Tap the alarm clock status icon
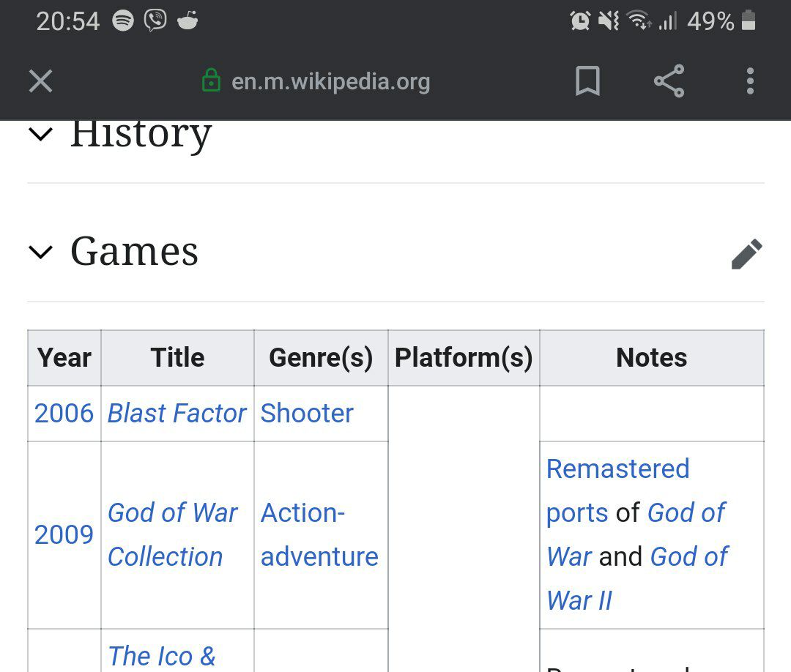Viewport: 791px width, 672px height. (x=580, y=20)
